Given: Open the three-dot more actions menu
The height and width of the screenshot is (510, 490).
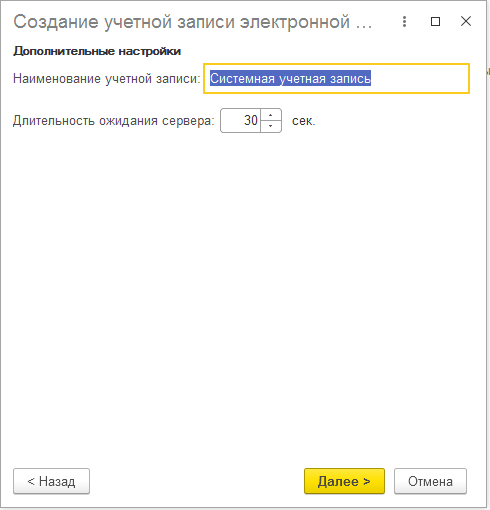Looking at the screenshot, I should (404, 22).
